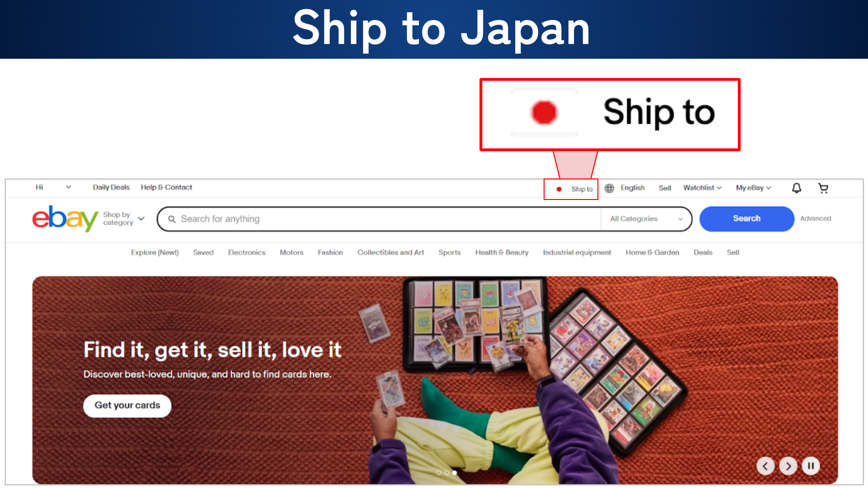The width and height of the screenshot is (868, 488).
Task: Open the My eBay menu
Action: [754, 188]
